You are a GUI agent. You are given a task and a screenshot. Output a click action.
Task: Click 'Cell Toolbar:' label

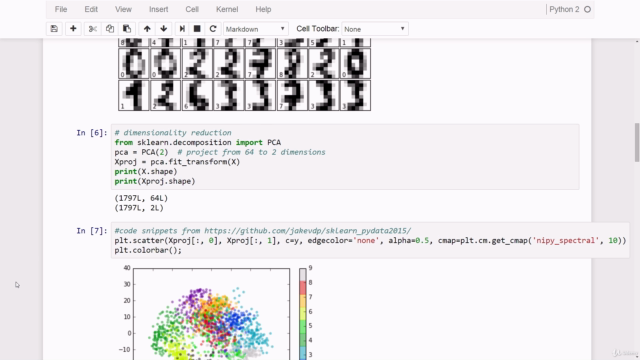[318, 29]
